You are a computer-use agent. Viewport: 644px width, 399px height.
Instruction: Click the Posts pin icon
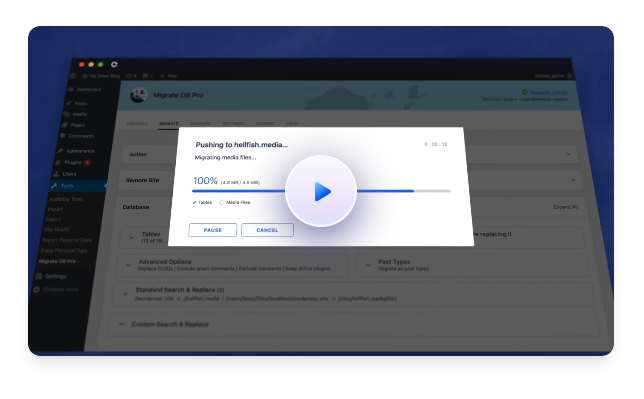pos(68,103)
